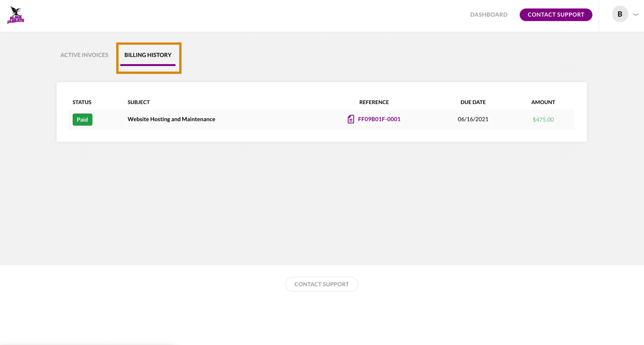The image size is (644, 345).
Task: Click the purple underline below Billing History
Action: coord(148,65)
